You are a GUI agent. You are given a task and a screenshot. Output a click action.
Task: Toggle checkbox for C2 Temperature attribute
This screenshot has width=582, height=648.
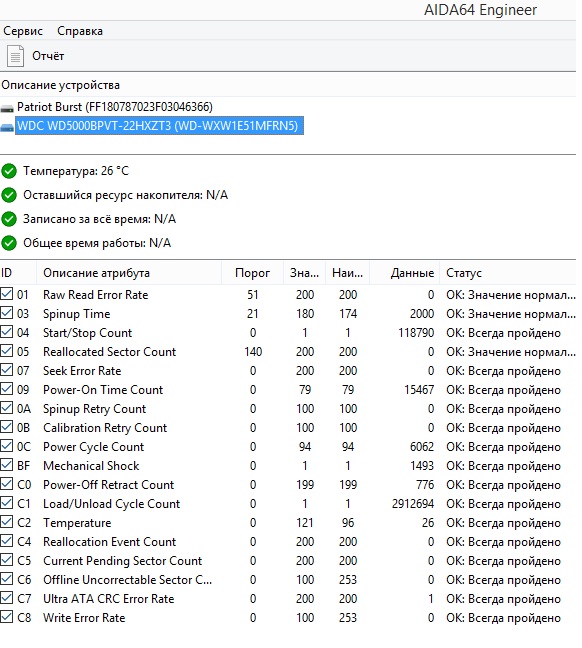click(7, 522)
